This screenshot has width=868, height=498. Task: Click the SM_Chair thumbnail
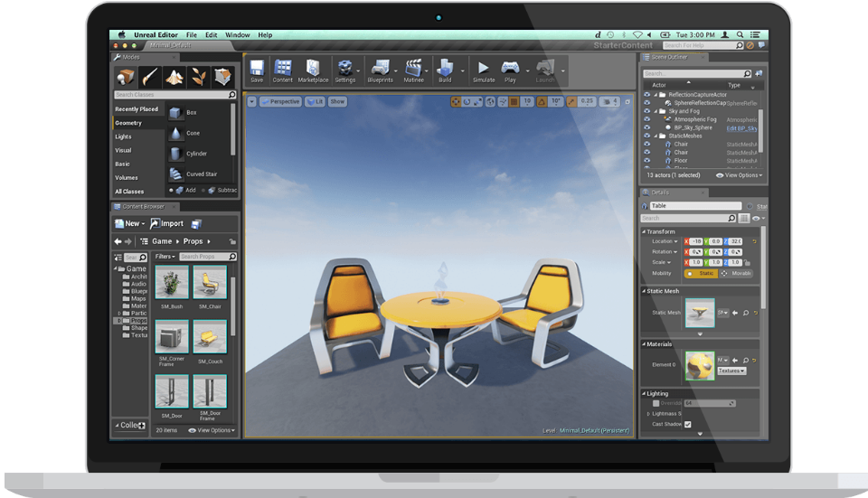pyautogui.click(x=210, y=283)
